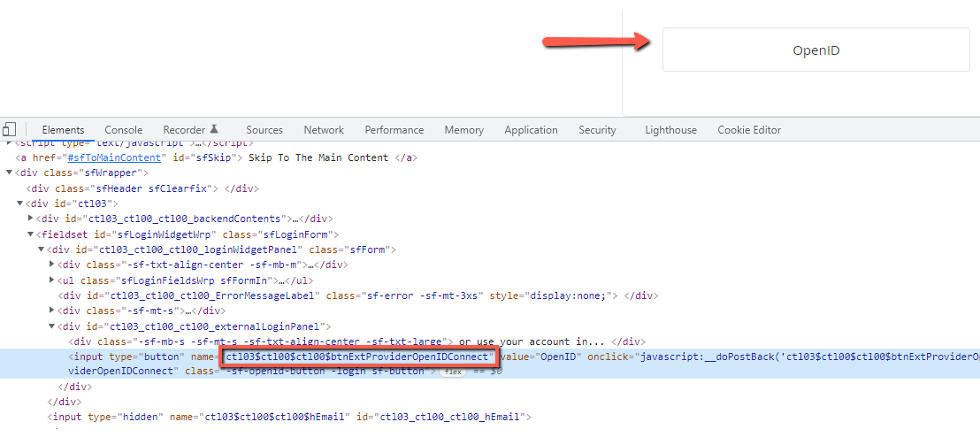
Task: Open the Memory tab
Action: (x=463, y=130)
